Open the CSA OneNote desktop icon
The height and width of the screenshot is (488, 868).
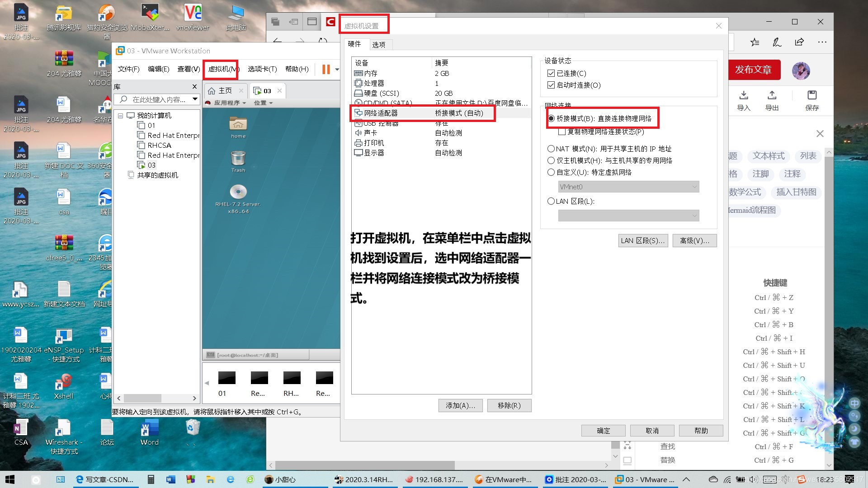(x=21, y=432)
